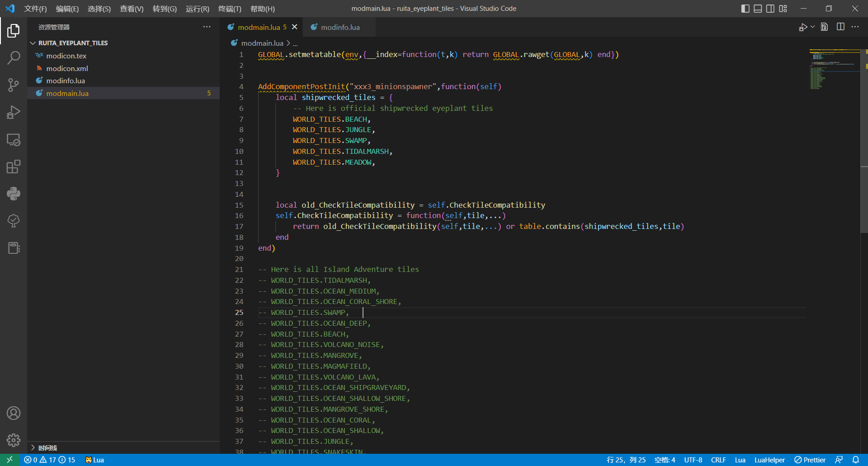Click WORLD_TILES.TIDALMARSH on line 10
Screen dimensions: 868x466
click(340, 151)
